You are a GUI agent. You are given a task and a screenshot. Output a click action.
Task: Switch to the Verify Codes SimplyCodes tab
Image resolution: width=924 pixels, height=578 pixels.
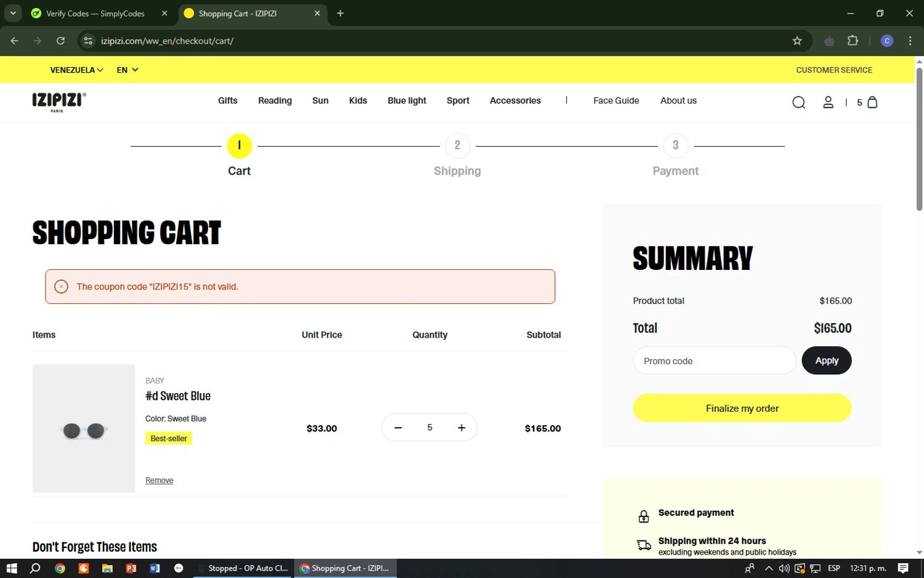[x=95, y=13]
